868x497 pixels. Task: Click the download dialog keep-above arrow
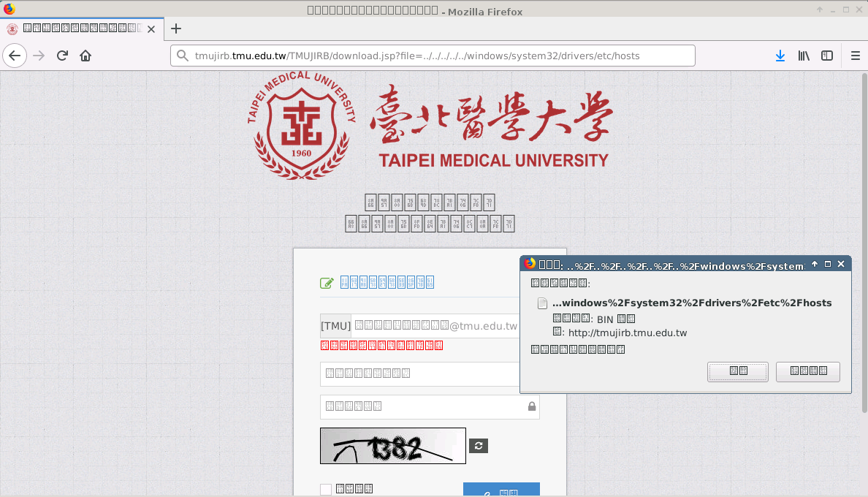click(815, 264)
